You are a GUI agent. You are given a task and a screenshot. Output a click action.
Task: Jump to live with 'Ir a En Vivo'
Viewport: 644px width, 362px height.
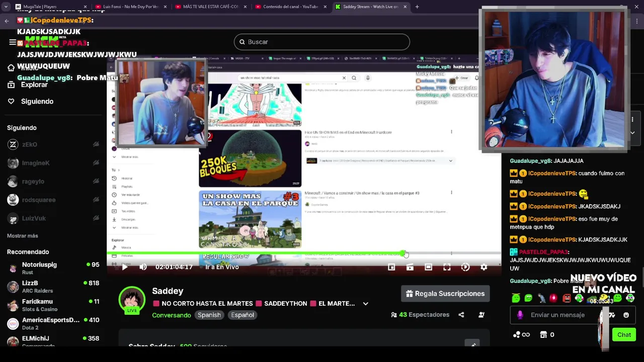(x=222, y=267)
